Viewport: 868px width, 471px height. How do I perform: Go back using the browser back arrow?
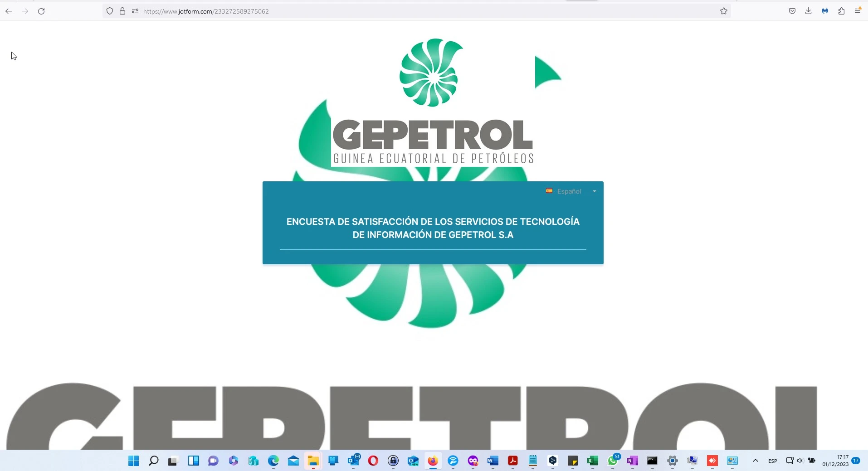[x=8, y=11]
